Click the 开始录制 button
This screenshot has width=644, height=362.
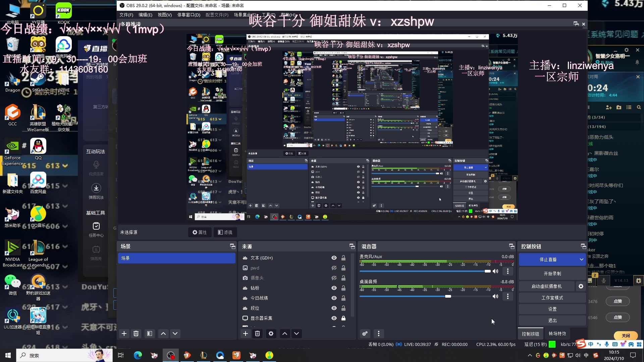552,274
